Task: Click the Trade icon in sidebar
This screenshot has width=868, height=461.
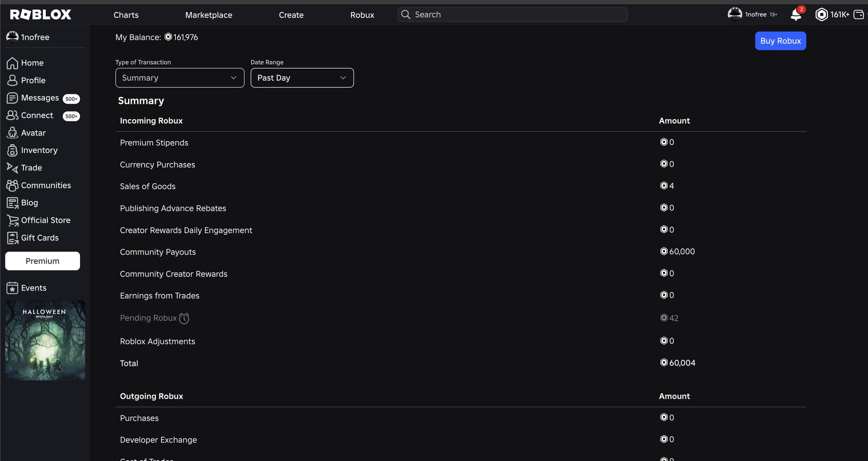Action: (12, 168)
